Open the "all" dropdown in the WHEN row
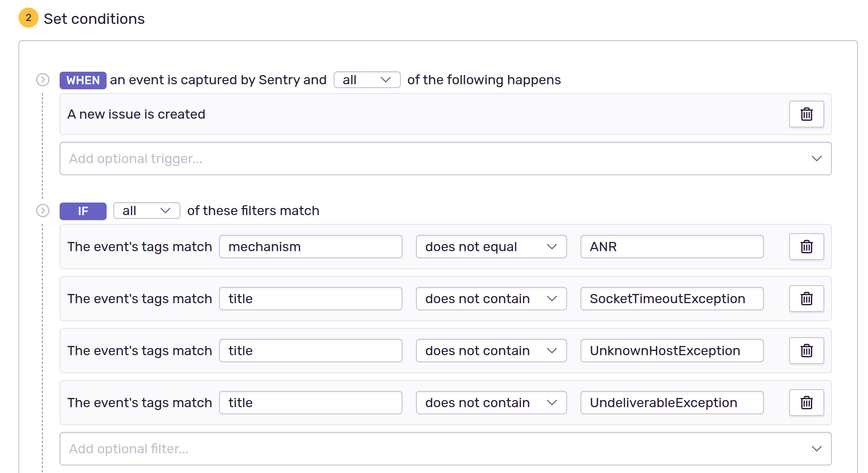868x473 pixels. click(366, 80)
